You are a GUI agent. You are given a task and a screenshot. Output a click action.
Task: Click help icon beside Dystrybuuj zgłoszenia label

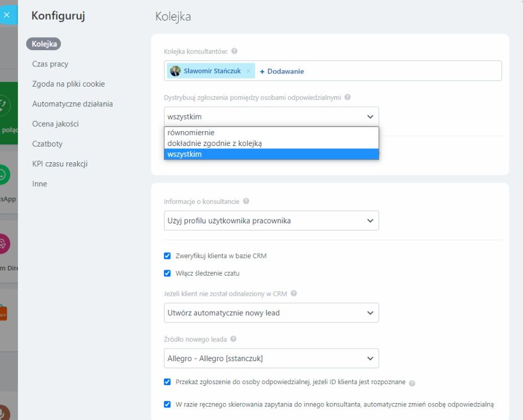coord(348,98)
